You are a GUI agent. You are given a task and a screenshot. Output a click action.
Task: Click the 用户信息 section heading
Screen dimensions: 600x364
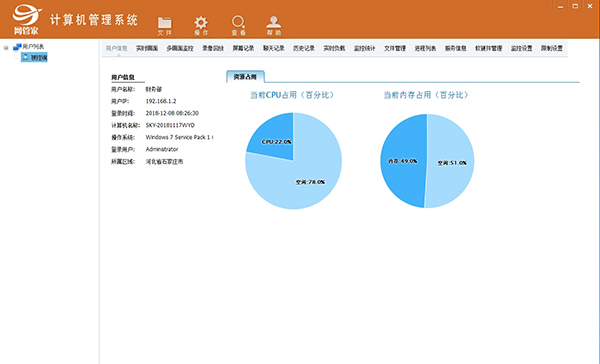(123, 77)
